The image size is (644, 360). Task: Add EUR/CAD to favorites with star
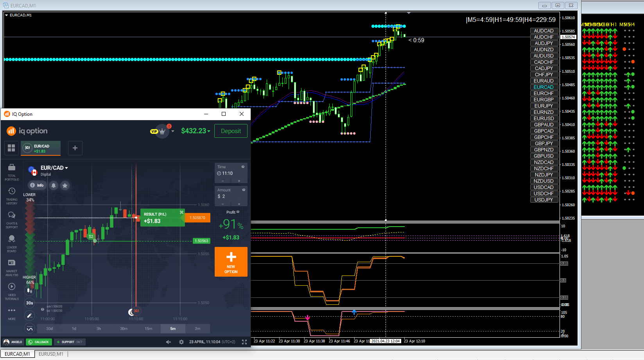[65, 185]
